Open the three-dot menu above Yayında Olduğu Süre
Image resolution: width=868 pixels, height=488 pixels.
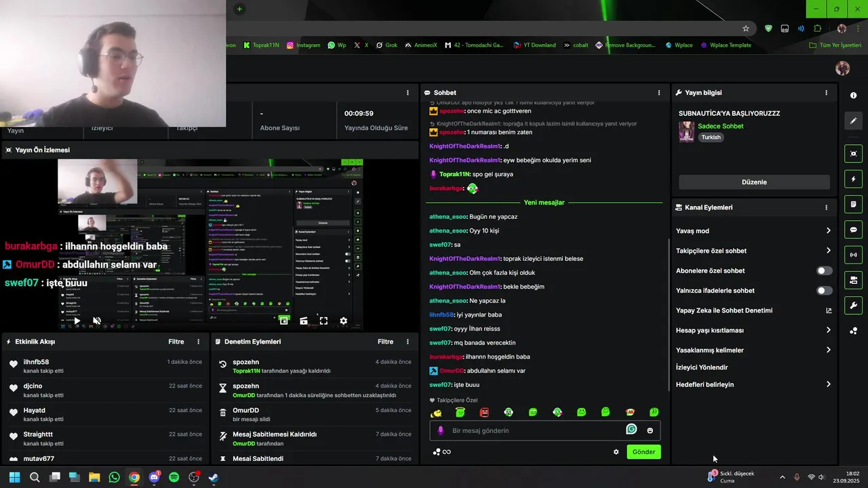point(408,93)
